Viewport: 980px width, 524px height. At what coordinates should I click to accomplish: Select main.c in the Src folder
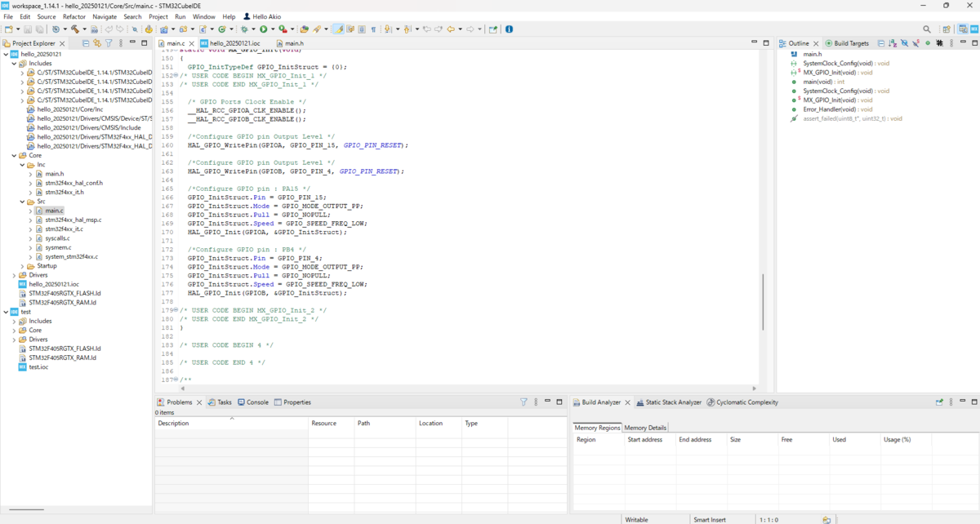pyautogui.click(x=54, y=211)
